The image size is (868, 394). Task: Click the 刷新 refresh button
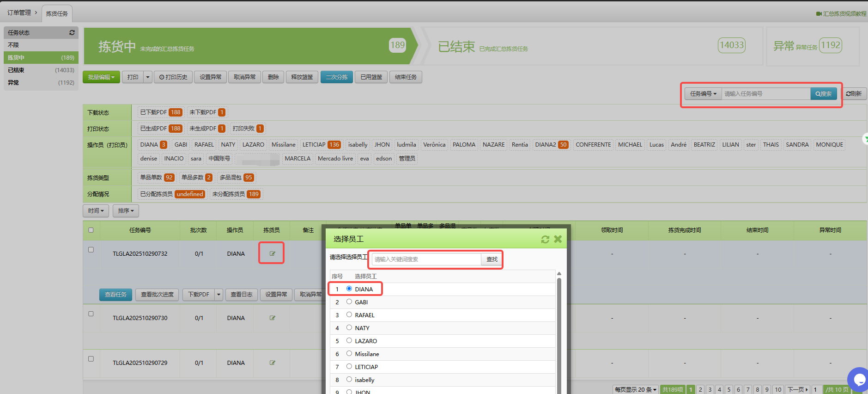[854, 94]
